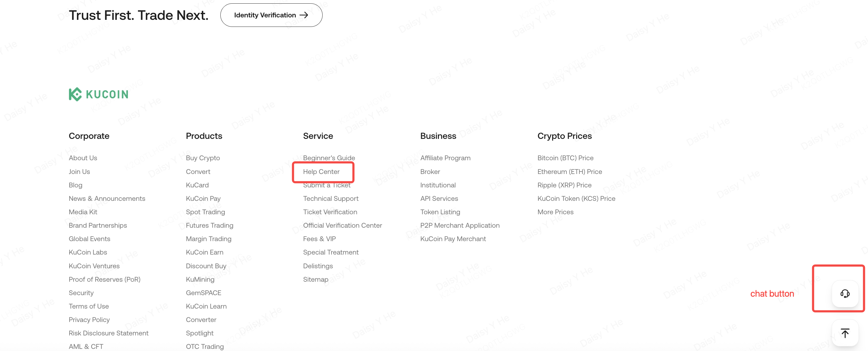
Task: Go to the Sitemap link
Action: 315,279
